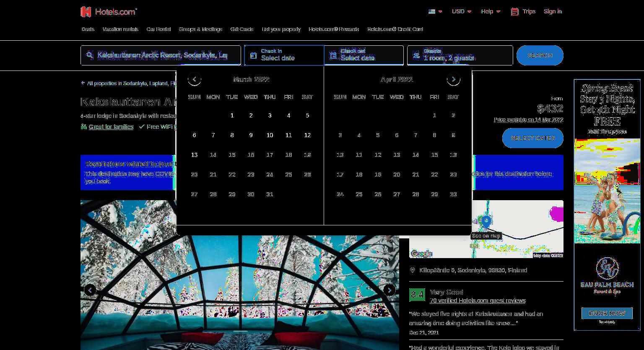Pick April 15 in the calendar

point(434,155)
